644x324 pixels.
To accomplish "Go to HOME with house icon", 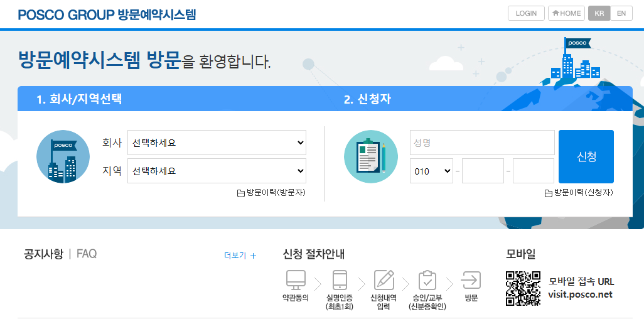I will (566, 13).
